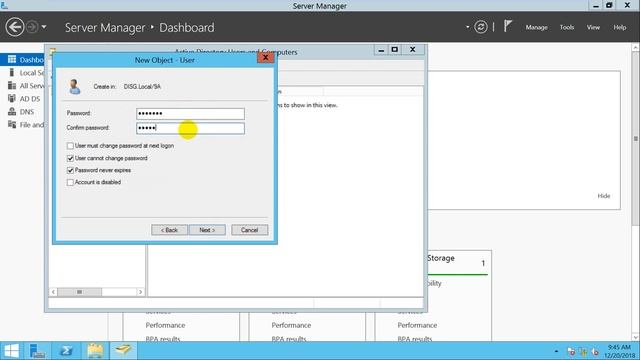Uncheck Password never expires
Image resolution: width=640 pixels, height=360 pixels.
click(70, 170)
